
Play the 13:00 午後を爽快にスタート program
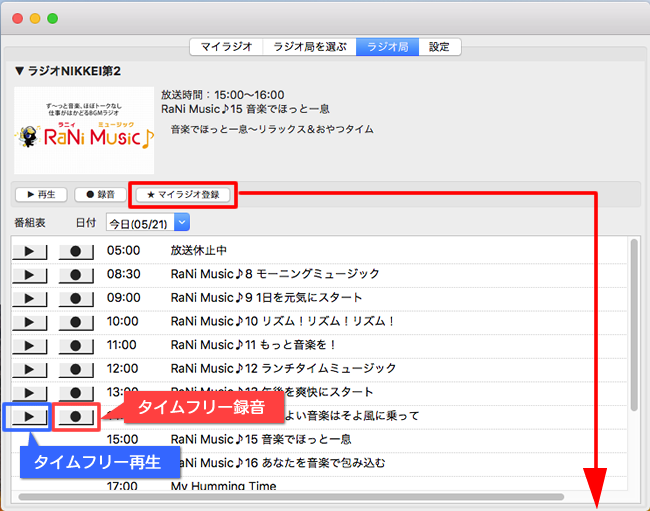pyautogui.click(x=29, y=393)
